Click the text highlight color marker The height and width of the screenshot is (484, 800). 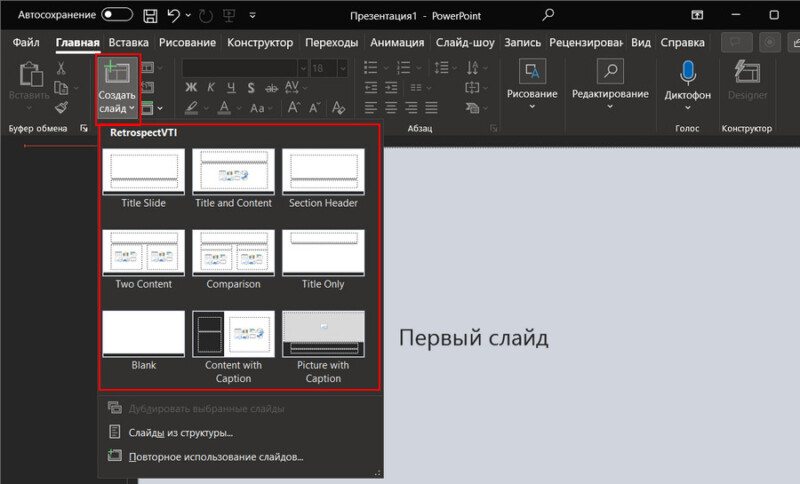191,108
